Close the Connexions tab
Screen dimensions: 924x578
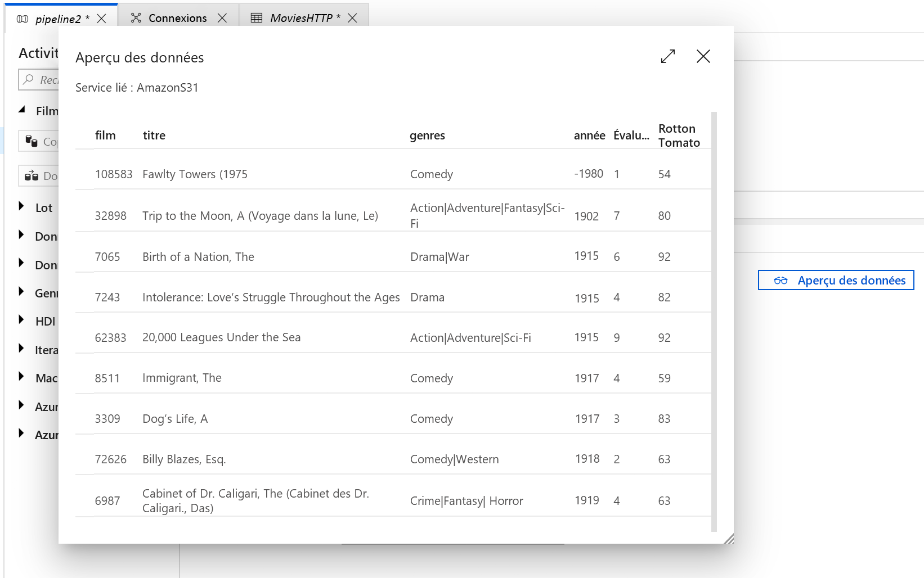pos(222,18)
